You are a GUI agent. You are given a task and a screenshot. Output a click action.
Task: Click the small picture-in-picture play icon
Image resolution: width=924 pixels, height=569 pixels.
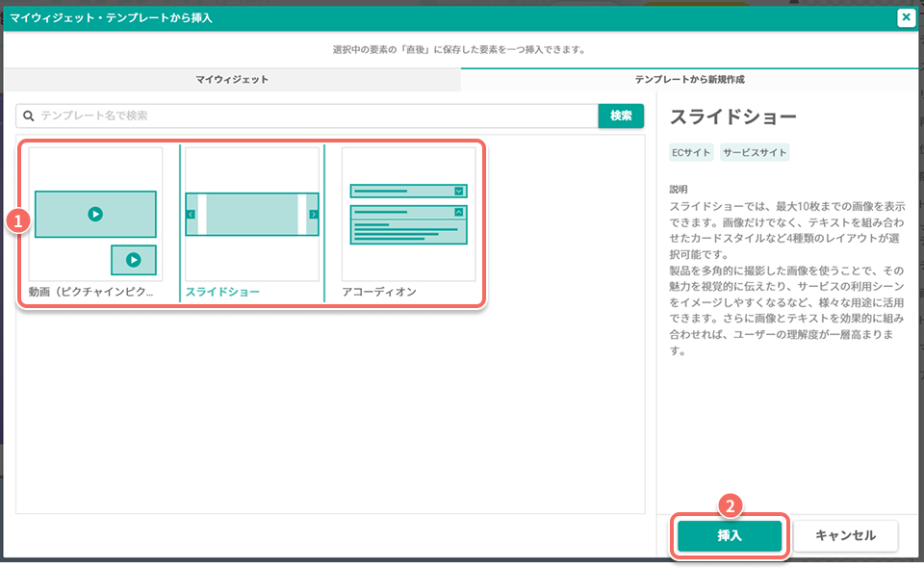click(134, 260)
